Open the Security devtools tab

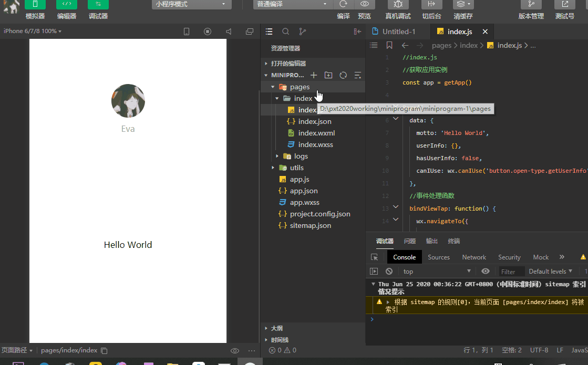coord(509,257)
